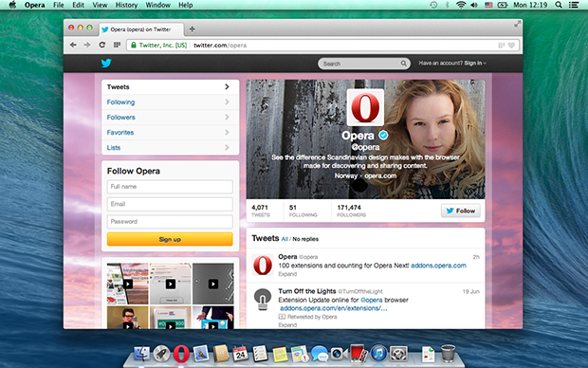Expand the Turn Off the Lights tweet
This screenshot has width=588, height=368.
click(287, 325)
